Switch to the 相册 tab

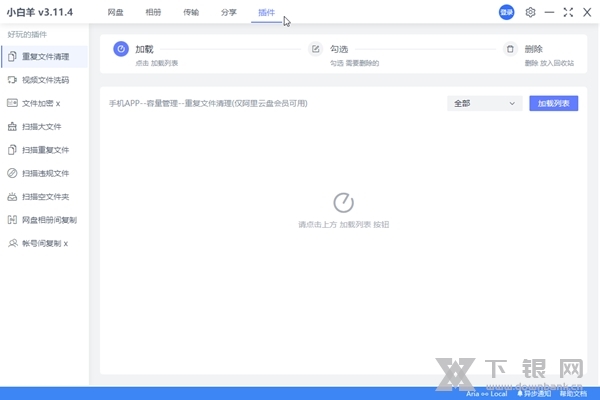click(x=153, y=13)
